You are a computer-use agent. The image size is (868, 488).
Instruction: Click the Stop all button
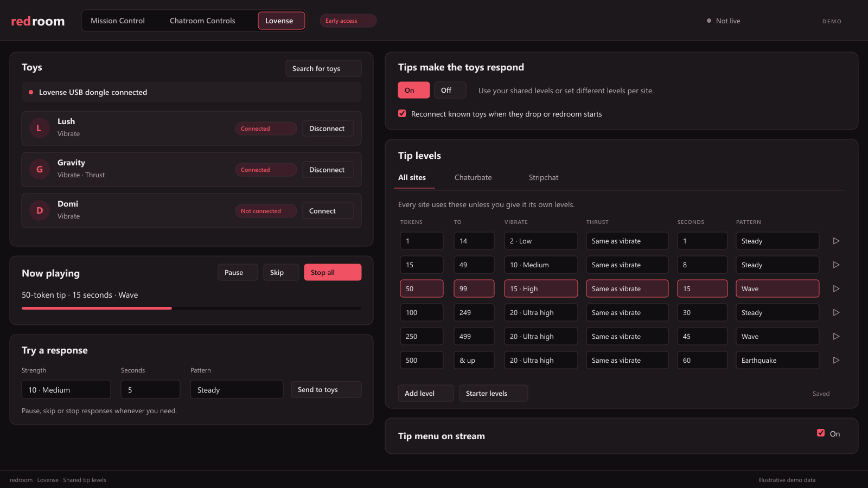click(x=333, y=272)
